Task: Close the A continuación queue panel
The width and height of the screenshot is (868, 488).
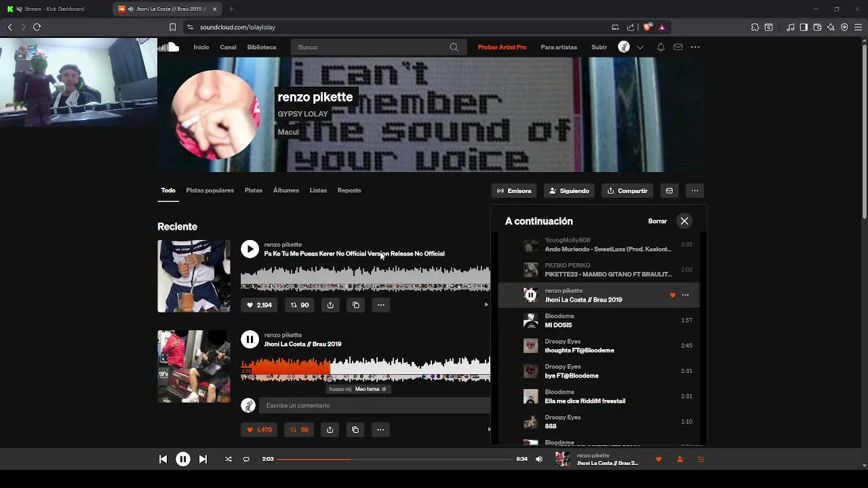Action: click(x=684, y=221)
